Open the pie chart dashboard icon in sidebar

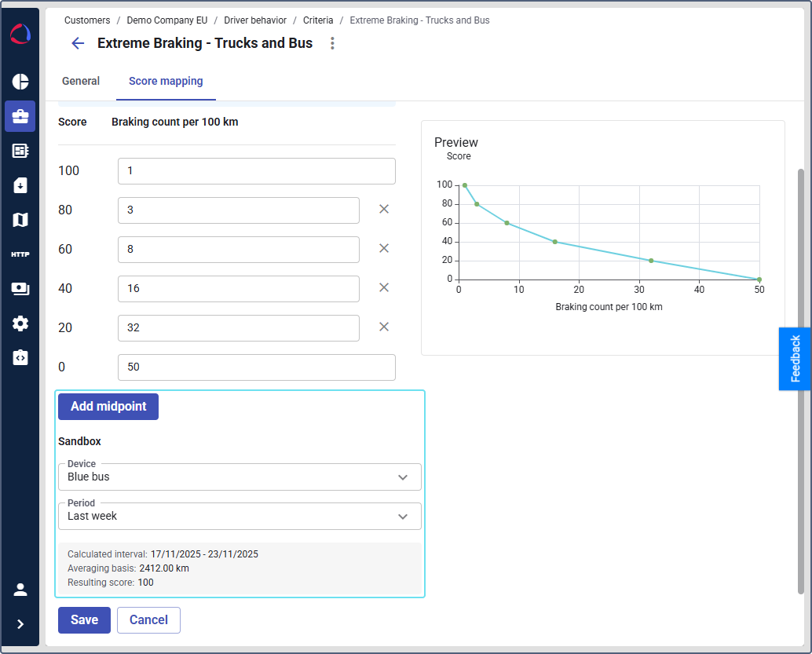20,82
